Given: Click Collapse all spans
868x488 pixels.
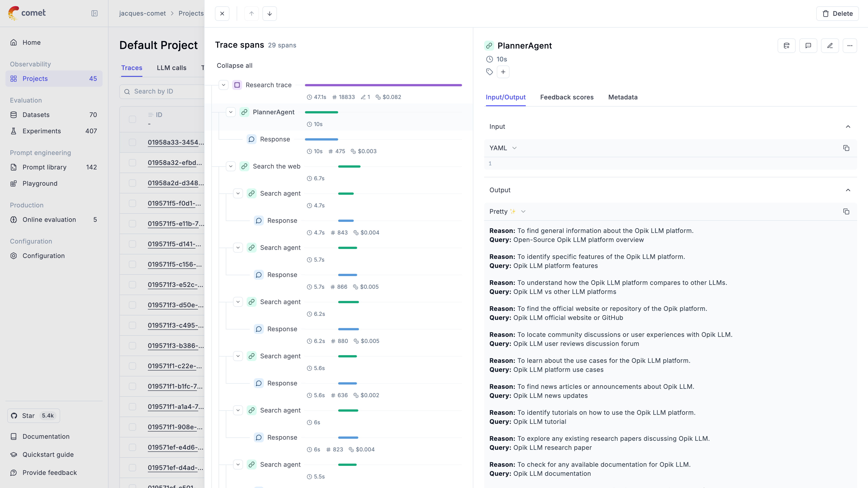Looking at the screenshot, I should click(x=235, y=66).
